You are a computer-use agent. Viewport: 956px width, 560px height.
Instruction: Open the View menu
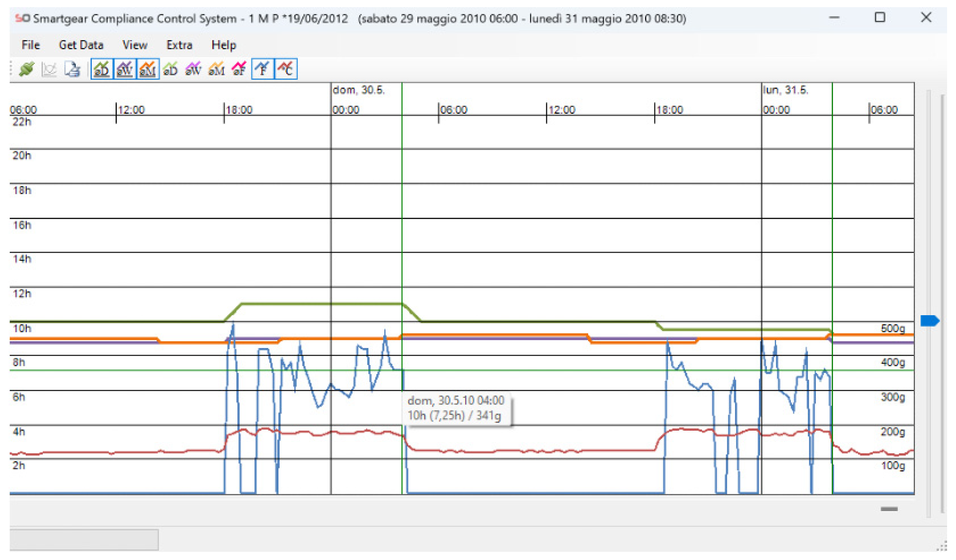pos(135,45)
